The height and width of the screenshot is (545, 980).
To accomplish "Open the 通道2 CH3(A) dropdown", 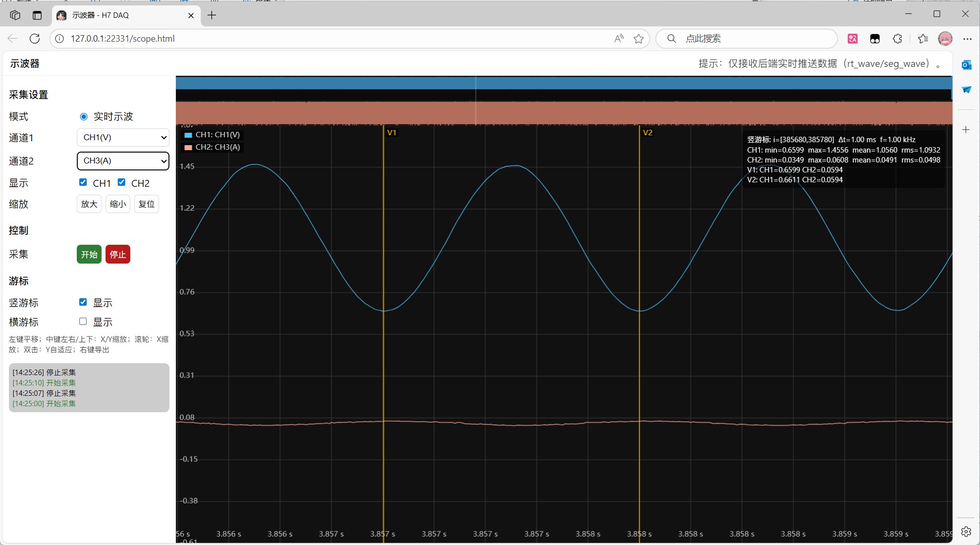I will [x=123, y=161].
